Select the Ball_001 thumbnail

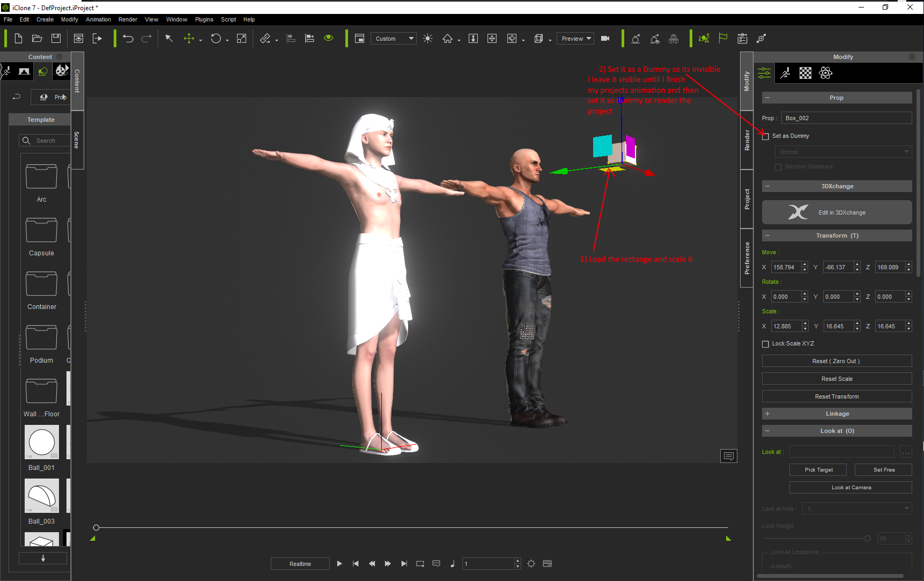tap(41, 442)
